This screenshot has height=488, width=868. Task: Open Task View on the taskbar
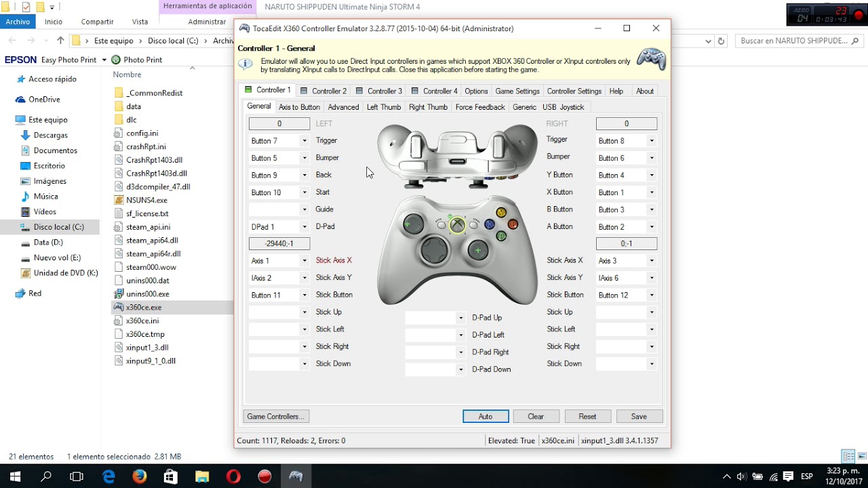tap(77, 476)
